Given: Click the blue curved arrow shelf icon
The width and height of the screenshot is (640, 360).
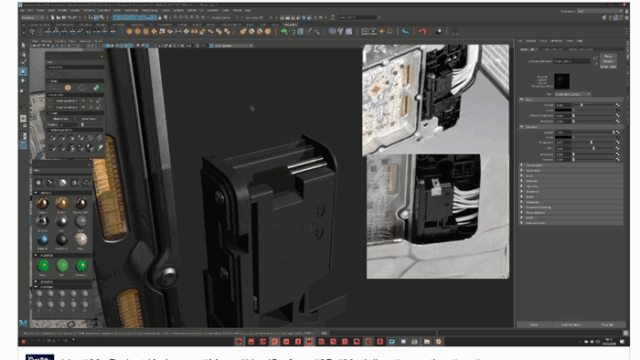Looking at the screenshot, I should coord(405,31).
